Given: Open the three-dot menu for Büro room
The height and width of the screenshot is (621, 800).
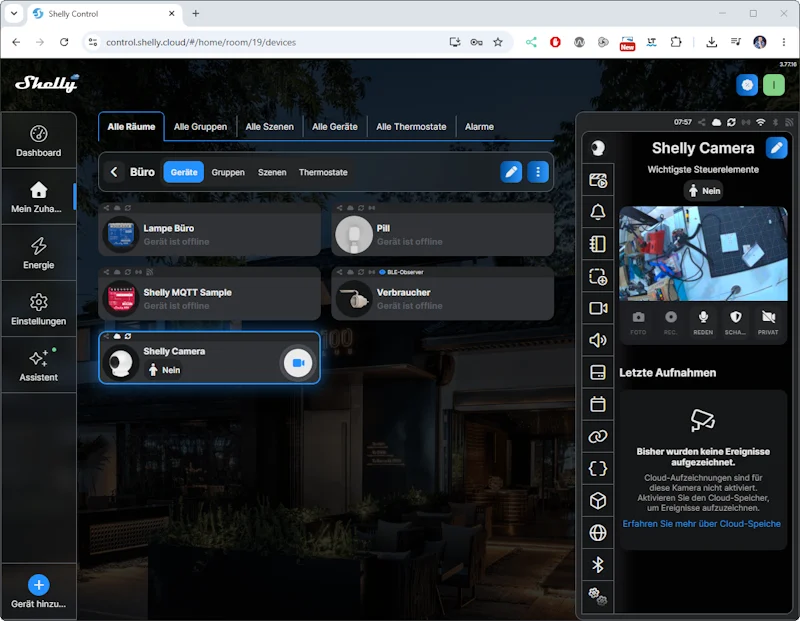Looking at the screenshot, I should 538,172.
